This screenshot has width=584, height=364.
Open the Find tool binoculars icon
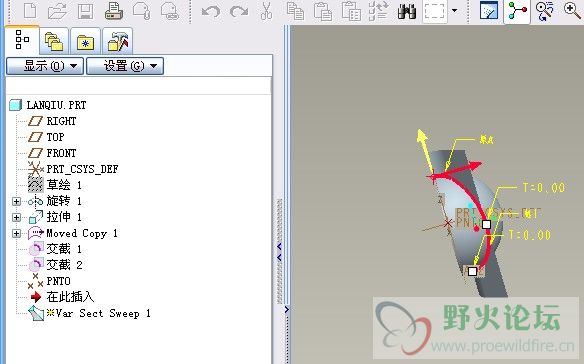coord(407,11)
